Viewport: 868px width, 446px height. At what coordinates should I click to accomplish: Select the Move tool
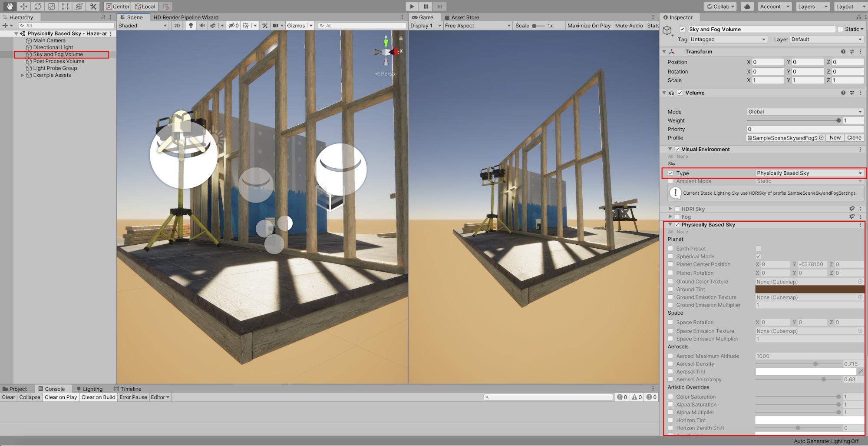point(23,7)
